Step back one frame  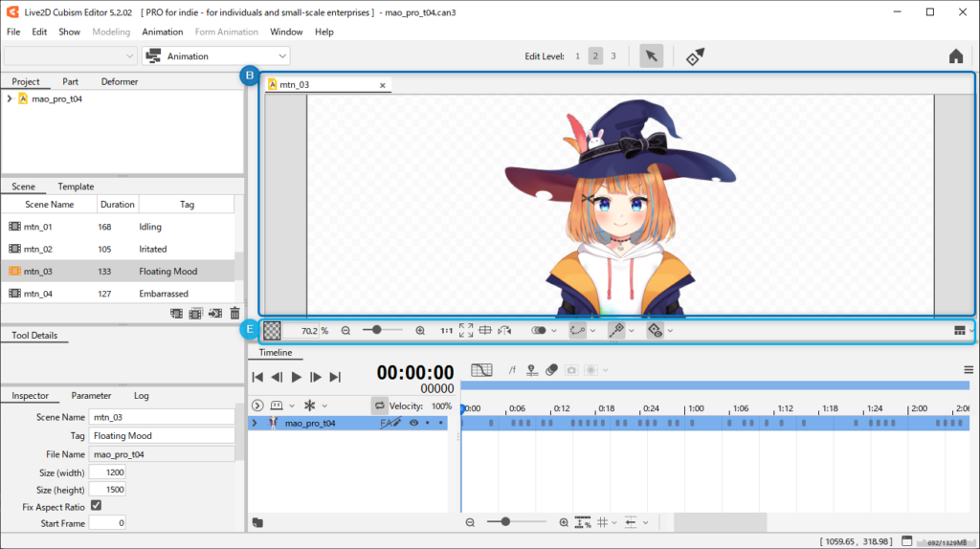[x=277, y=377]
